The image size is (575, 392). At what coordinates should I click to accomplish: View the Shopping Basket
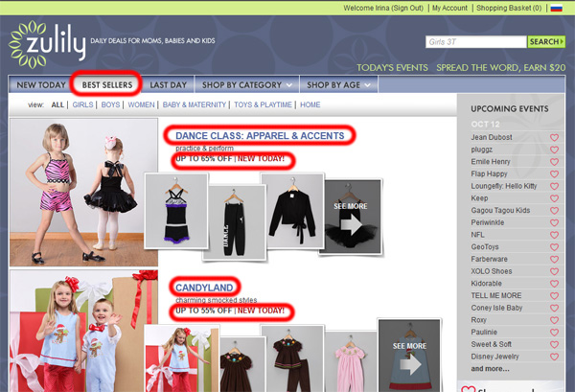[x=509, y=8]
